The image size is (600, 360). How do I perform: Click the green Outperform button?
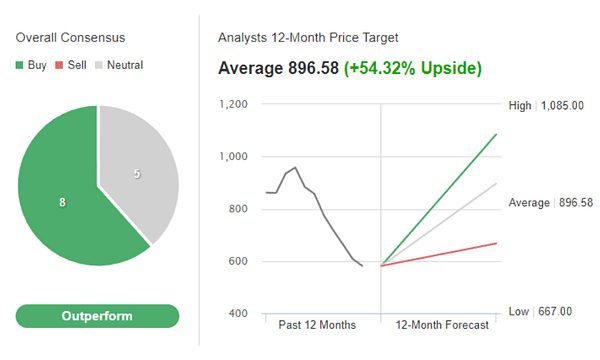click(97, 316)
